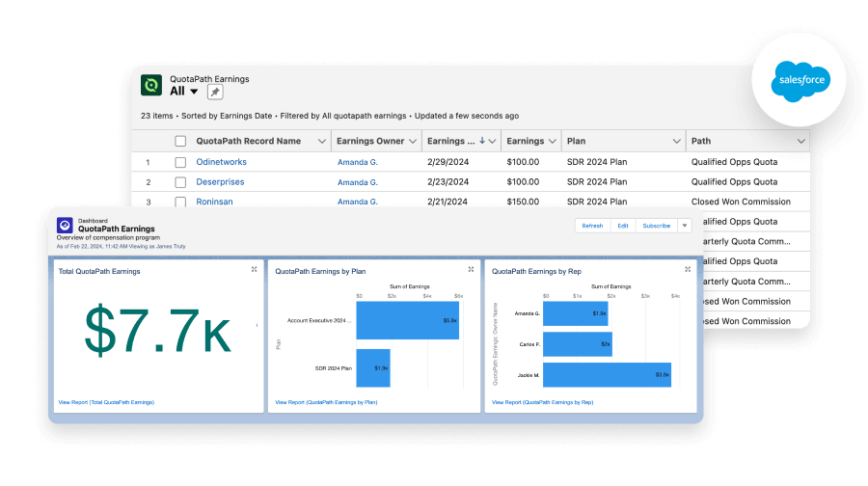Image resolution: width=868 pixels, height=486 pixels.
Task: Open Plan column menu chevron
Action: coord(676,142)
